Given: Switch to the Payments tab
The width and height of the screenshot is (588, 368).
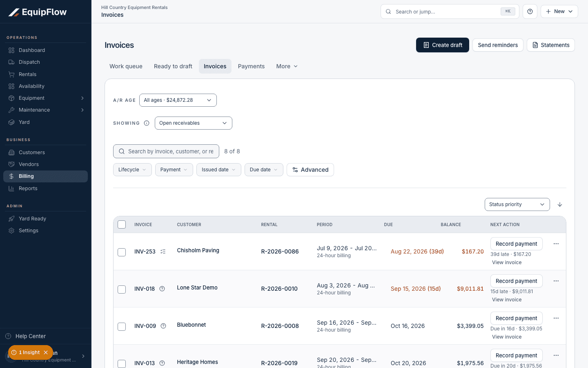Looking at the screenshot, I should coord(251,66).
